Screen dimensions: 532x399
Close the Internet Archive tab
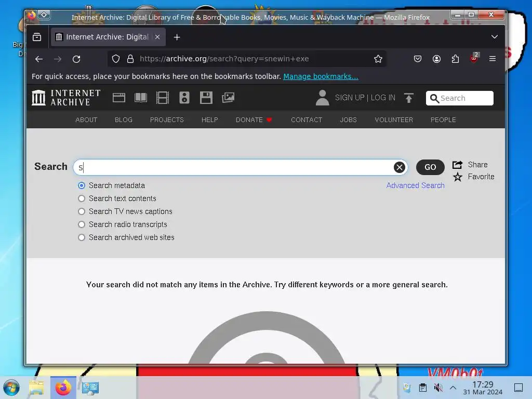tap(157, 37)
